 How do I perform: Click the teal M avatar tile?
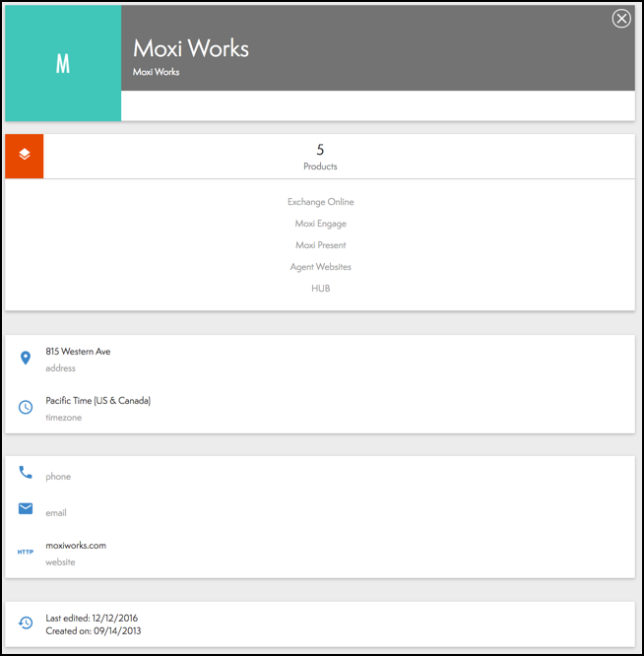(x=63, y=64)
